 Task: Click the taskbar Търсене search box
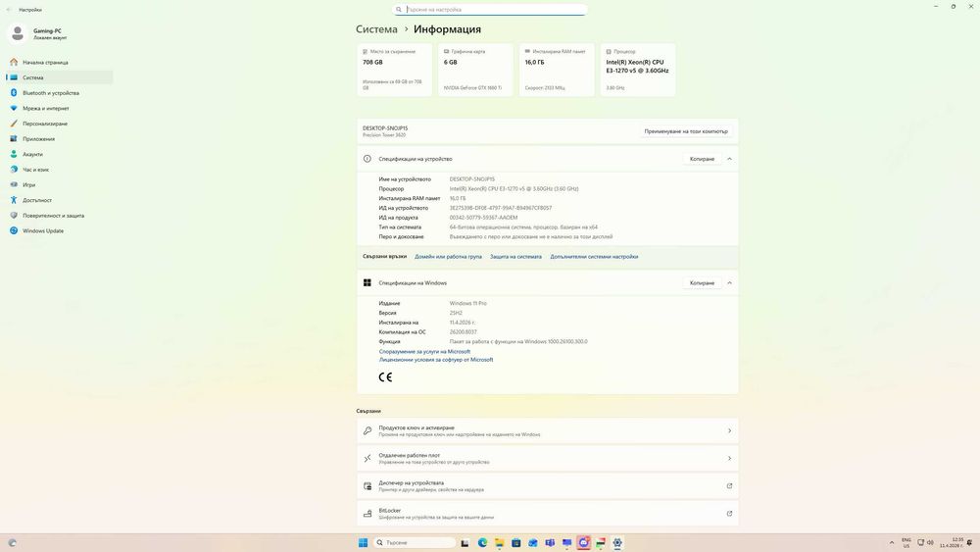coord(415,542)
